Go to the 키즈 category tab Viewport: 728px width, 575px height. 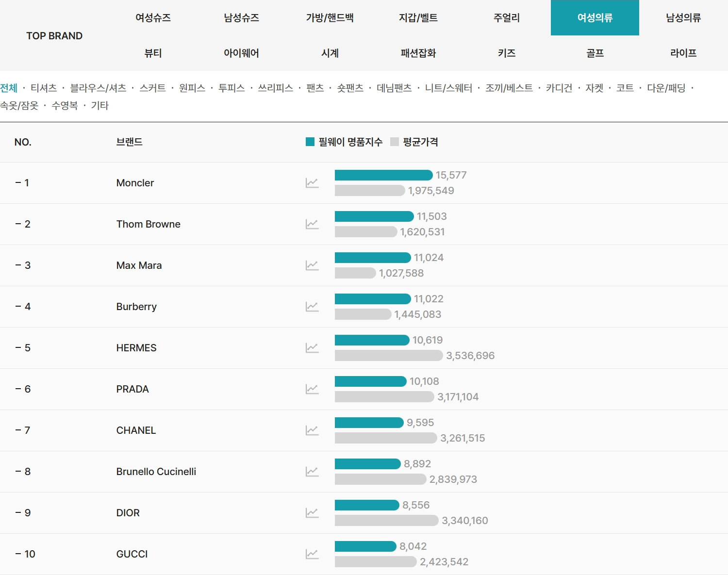[506, 53]
